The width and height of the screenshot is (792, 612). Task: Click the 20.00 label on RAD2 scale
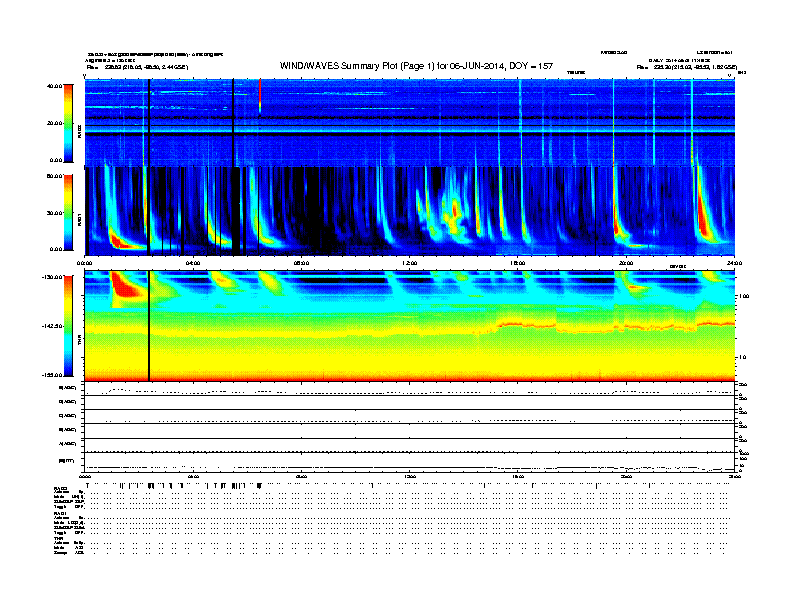[x=54, y=123]
